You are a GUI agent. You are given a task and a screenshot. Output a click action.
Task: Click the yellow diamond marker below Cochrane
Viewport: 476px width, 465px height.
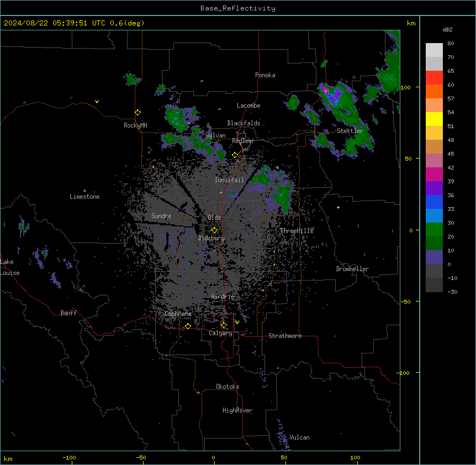point(188,326)
